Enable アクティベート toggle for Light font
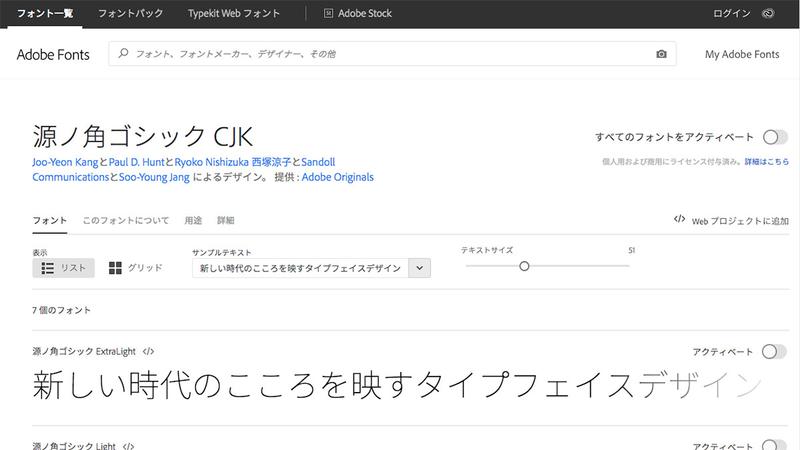 [x=774, y=444]
